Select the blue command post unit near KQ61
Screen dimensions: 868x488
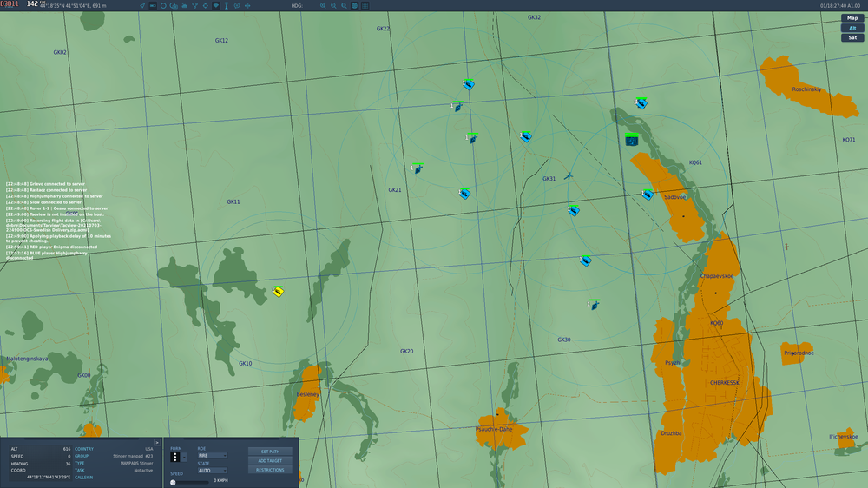point(632,140)
